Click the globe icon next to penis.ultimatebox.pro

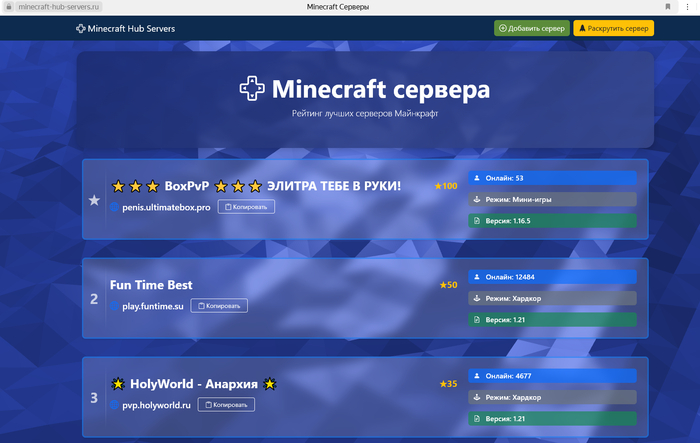point(114,207)
